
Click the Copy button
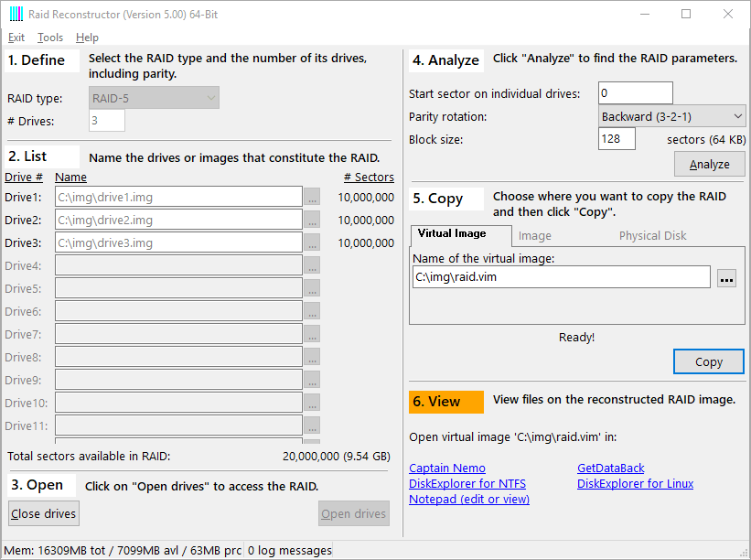click(x=708, y=361)
